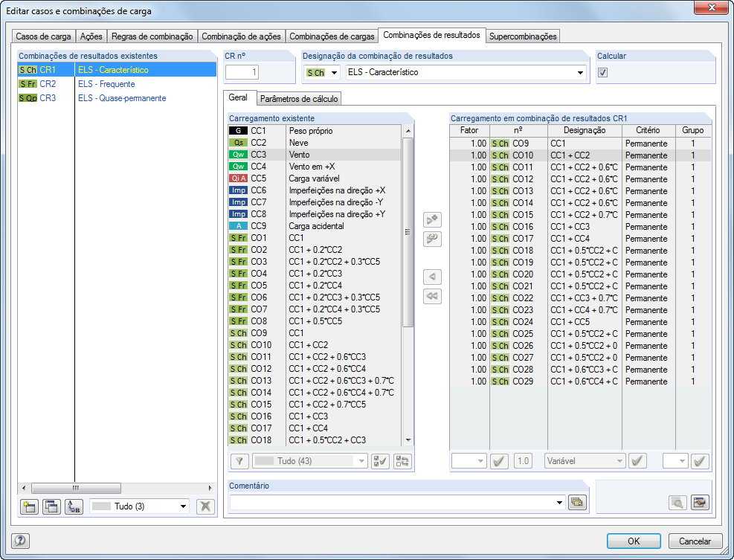
Task: Switch to the Ações tab
Action: [x=91, y=36]
